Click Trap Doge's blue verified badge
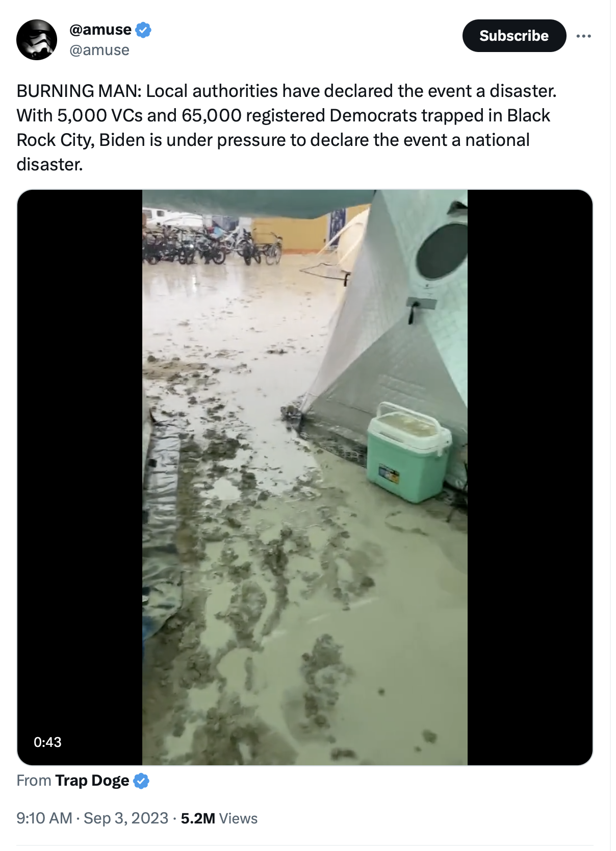 [141, 781]
